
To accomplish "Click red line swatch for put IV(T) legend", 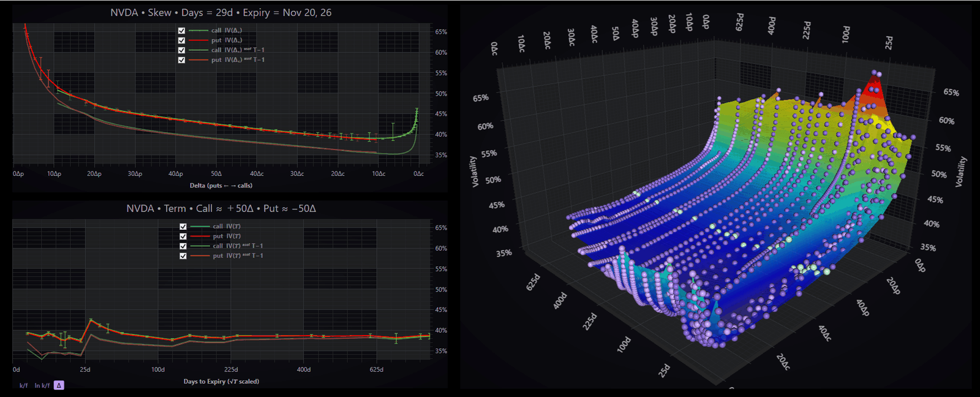I will [x=200, y=236].
